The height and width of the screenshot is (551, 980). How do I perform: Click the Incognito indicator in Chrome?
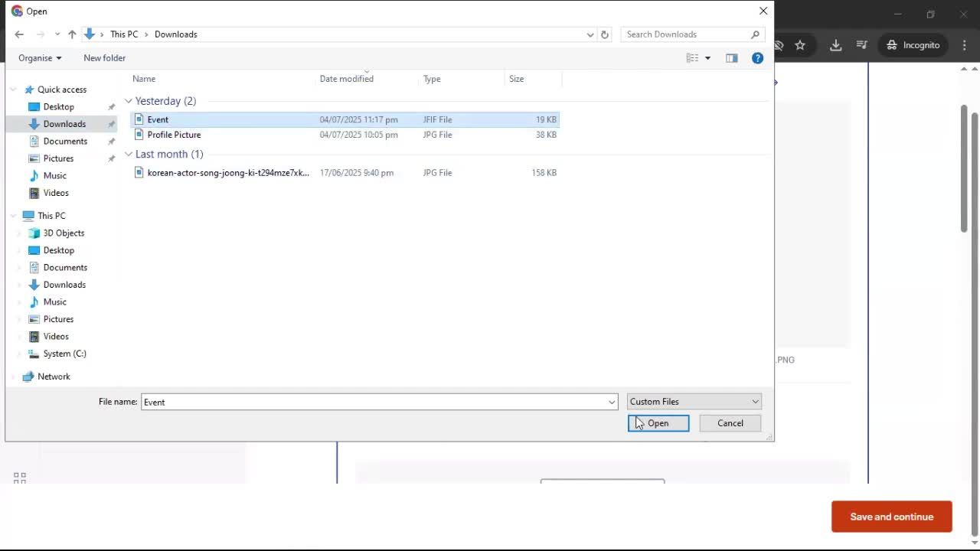click(913, 45)
